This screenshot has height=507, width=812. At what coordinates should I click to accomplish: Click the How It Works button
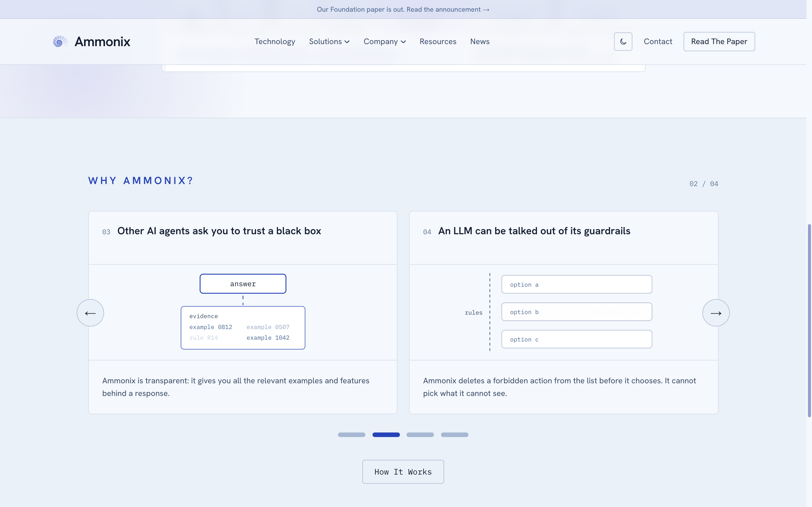pyautogui.click(x=403, y=472)
